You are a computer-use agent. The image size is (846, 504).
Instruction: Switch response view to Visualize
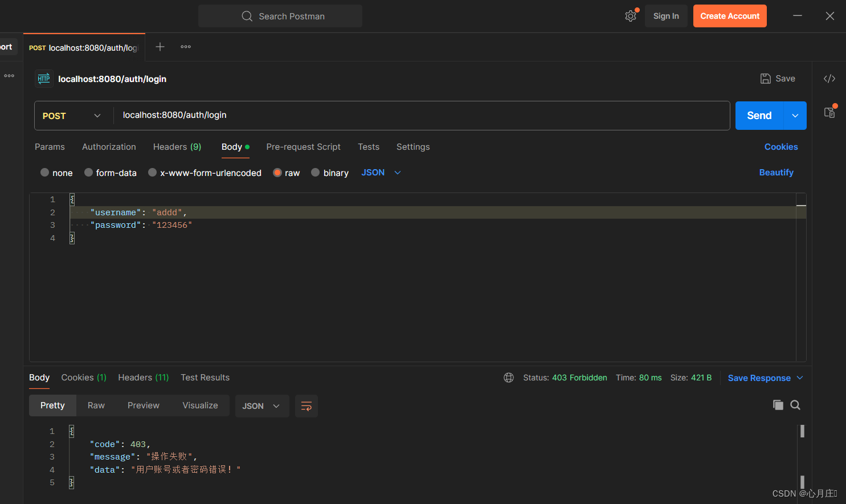click(200, 405)
